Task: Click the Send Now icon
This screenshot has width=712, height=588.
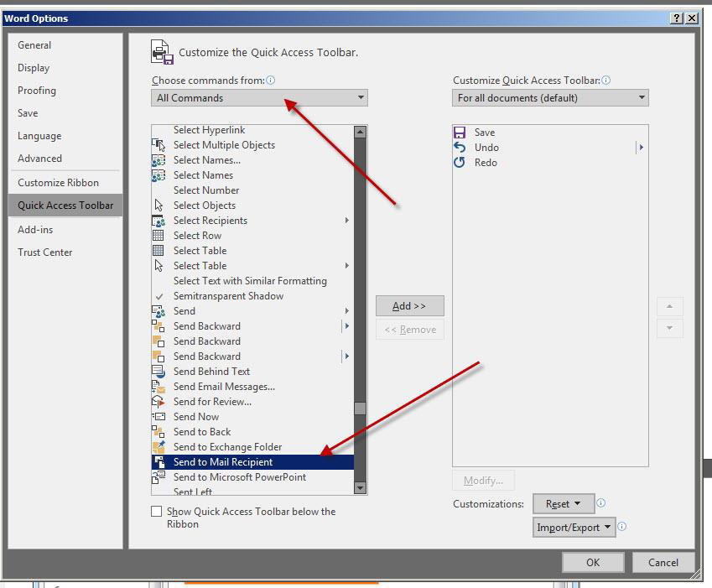Action: 158,416
